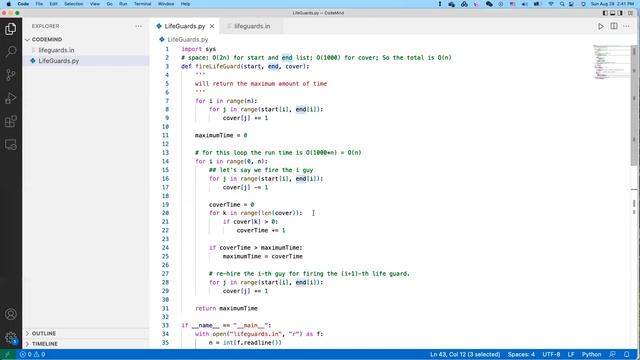Click the battery icon in macOS menu bar

pos(537,4)
